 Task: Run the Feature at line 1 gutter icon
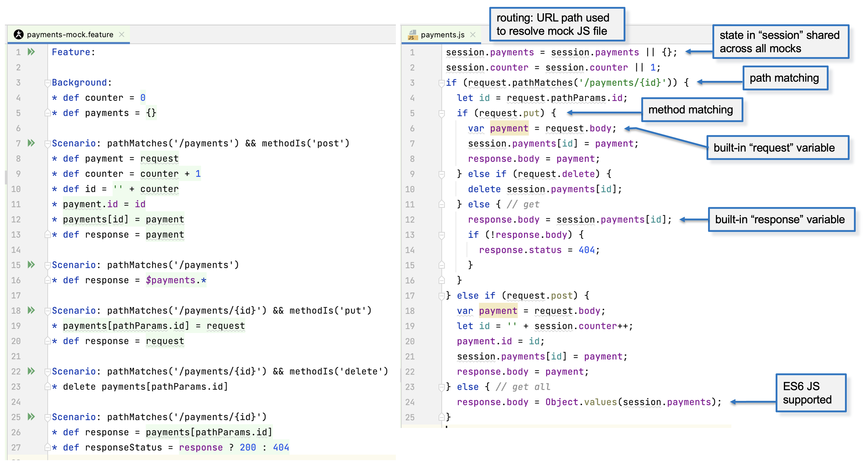(31, 52)
